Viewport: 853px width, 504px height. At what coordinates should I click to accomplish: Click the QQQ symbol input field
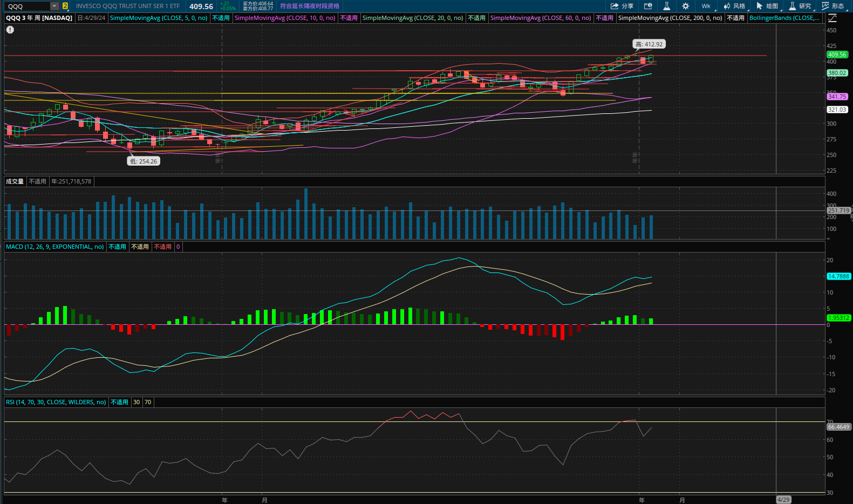point(27,6)
